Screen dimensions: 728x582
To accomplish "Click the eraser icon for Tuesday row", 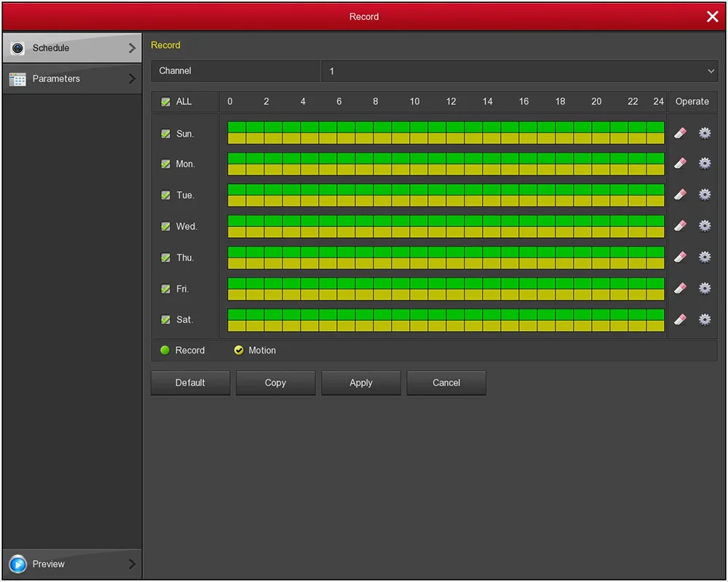I will pos(680,194).
